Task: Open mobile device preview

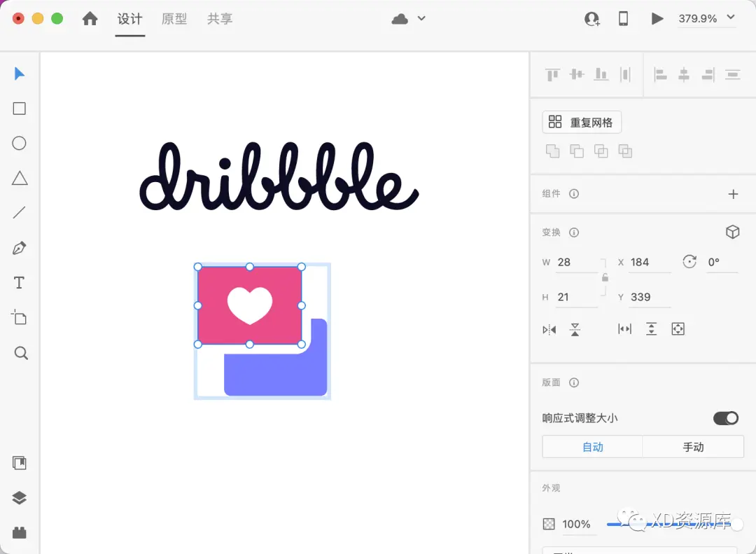Action: click(624, 19)
